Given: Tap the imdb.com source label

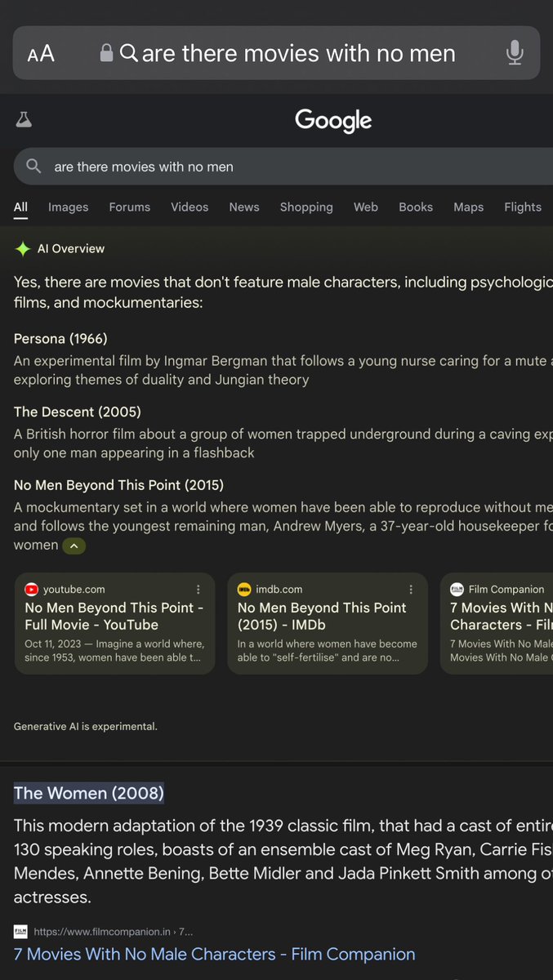Looking at the screenshot, I should click(x=279, y=589).
